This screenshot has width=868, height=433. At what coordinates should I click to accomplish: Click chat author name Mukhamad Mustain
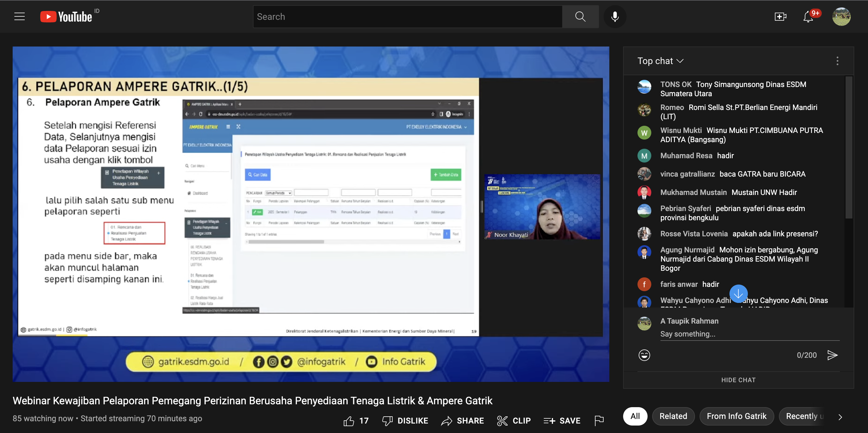coord(693,192)
